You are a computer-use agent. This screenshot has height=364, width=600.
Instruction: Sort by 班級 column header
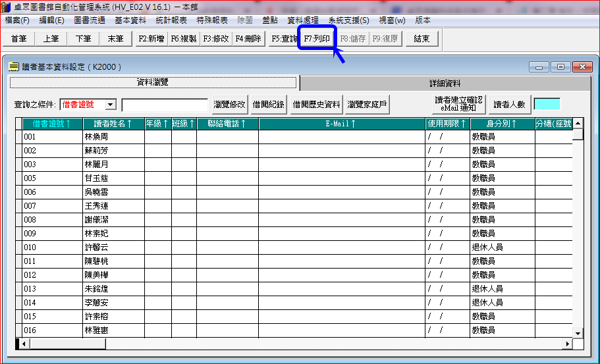pyautogui.click(x=184, y=124)
